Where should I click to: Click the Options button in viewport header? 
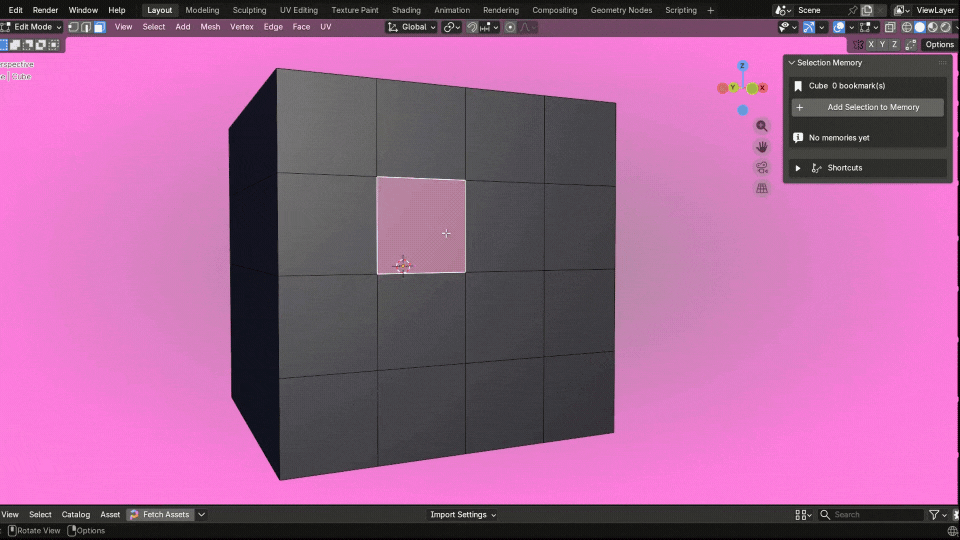pyautogui.click(x=939, y=45)
